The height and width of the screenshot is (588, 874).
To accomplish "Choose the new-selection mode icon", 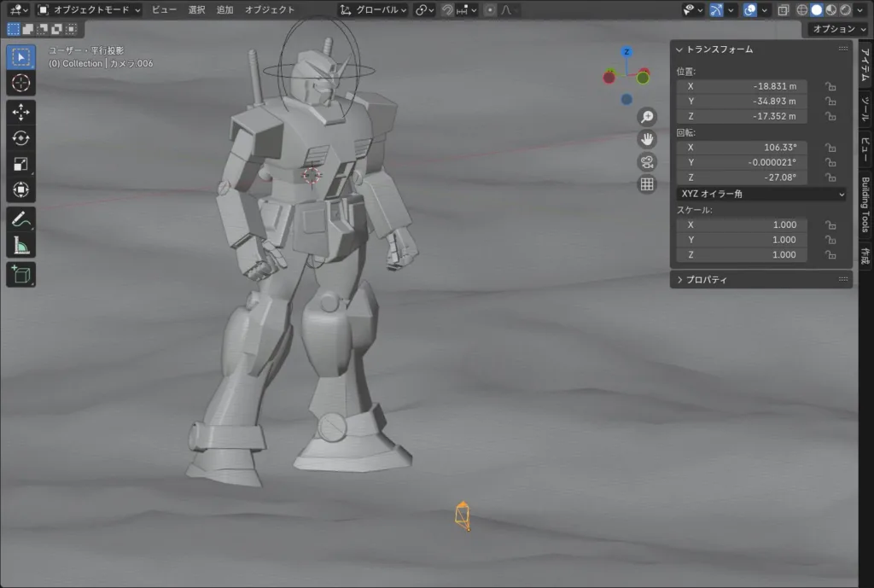I will (14, 29).
